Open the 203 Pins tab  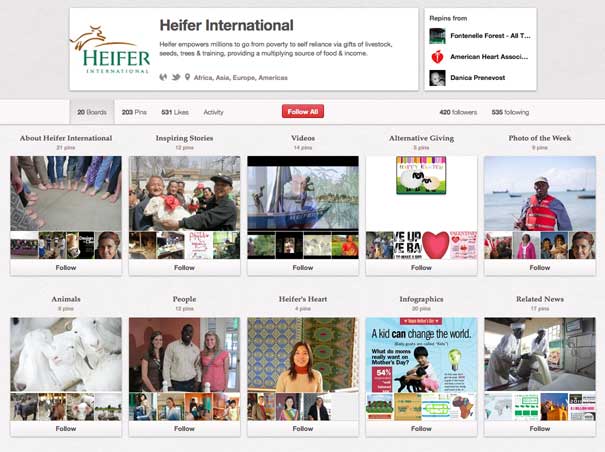[x=134, y=112]
